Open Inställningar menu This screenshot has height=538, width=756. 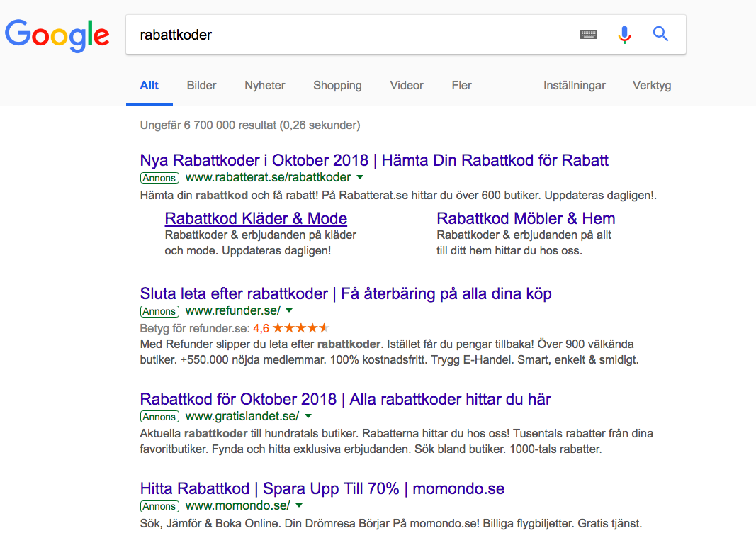(x=574, y=85)
